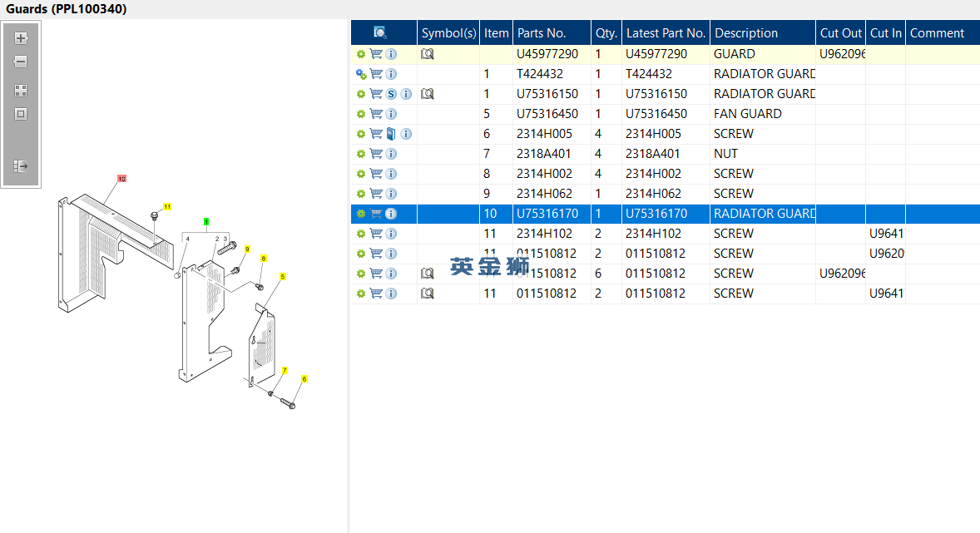
Task: Click the list export arrow icon
Action: [x=21, y=166]
